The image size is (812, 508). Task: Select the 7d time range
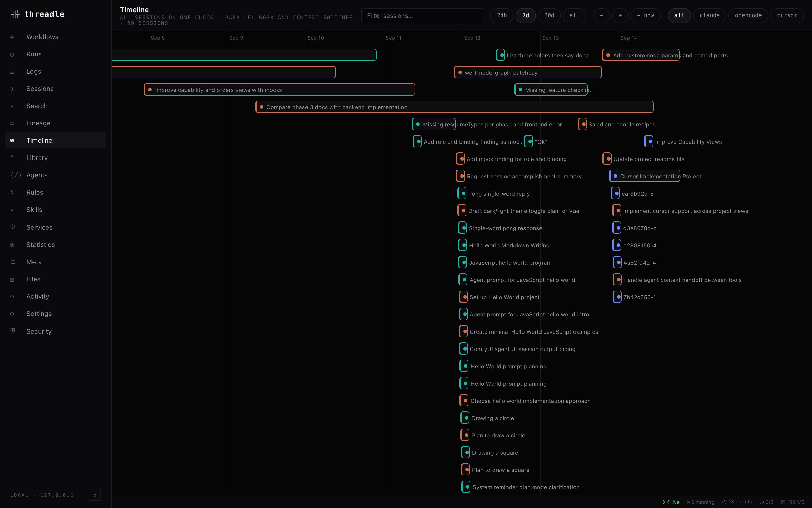point(526,15)
